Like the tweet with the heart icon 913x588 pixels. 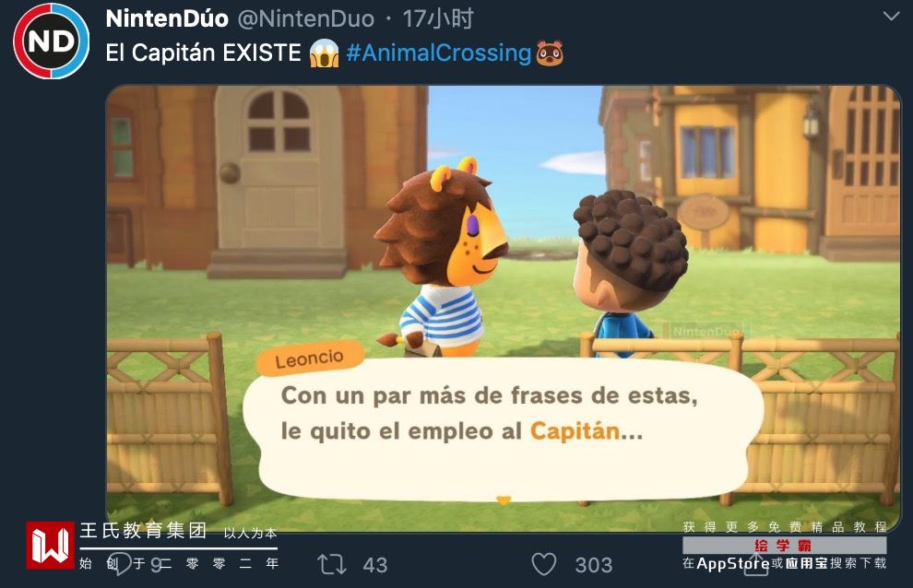[544, 564]
